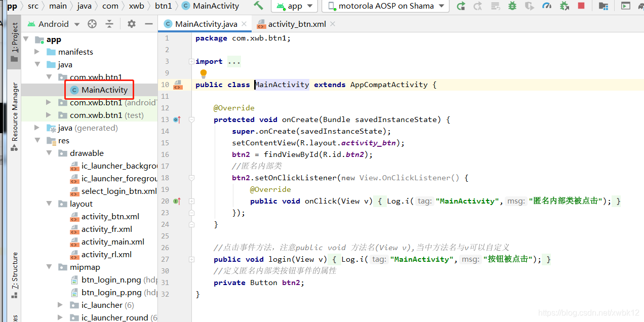Unfold the onClick method on line 20
Image resolution: width=644 pixels, height=322 pixels.
pyautogui.click(x=191, y=202)
